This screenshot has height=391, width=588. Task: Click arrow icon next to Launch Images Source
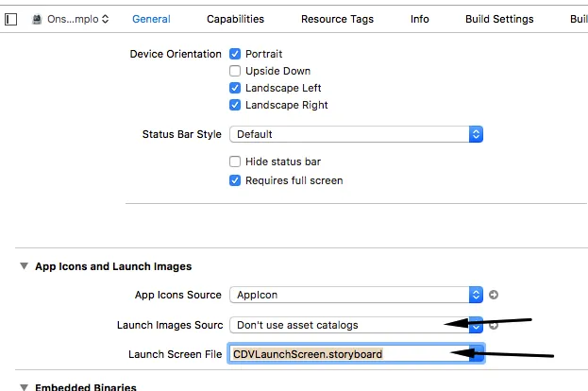pyautogui.click(x=494, y=325)
